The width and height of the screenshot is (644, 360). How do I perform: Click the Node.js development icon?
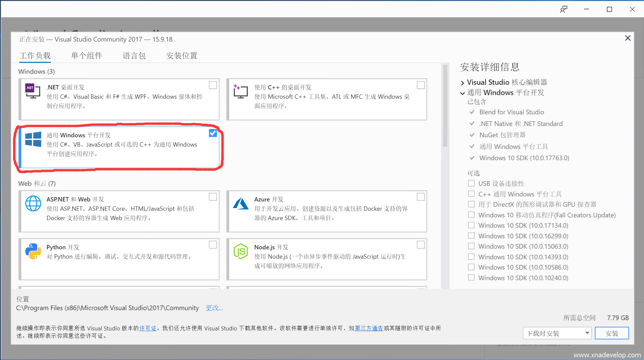click(241, 251)
